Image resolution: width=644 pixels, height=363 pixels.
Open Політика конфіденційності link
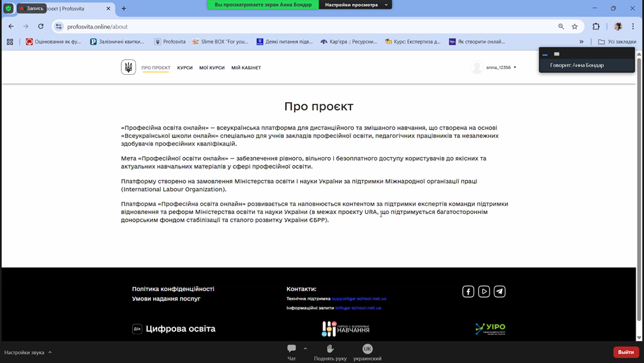pos(173,289)
